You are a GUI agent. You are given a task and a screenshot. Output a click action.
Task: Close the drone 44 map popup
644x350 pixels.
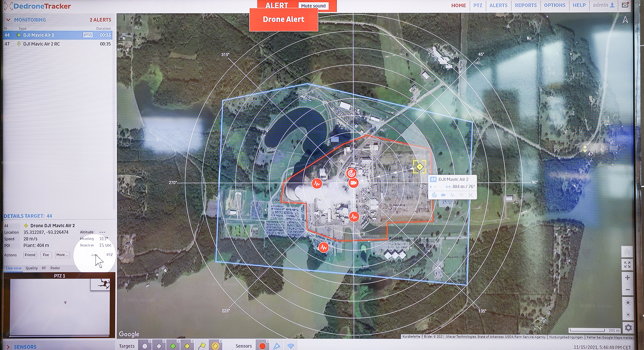point(471,195)
